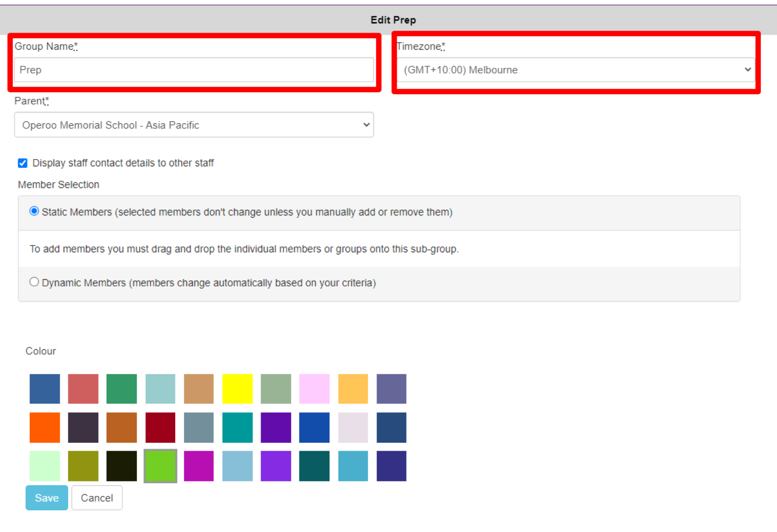777x532 pixels.
Task: Expand the Parent group dropdown
Action: point(194,125)
